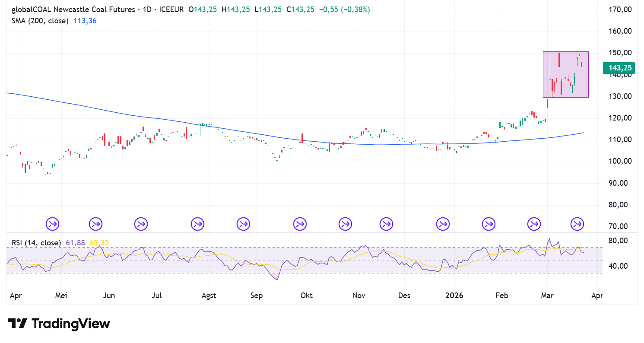Click the 130,00 price axis label
The height and width of the screenshot is (343, 644).
click(619, 96)
